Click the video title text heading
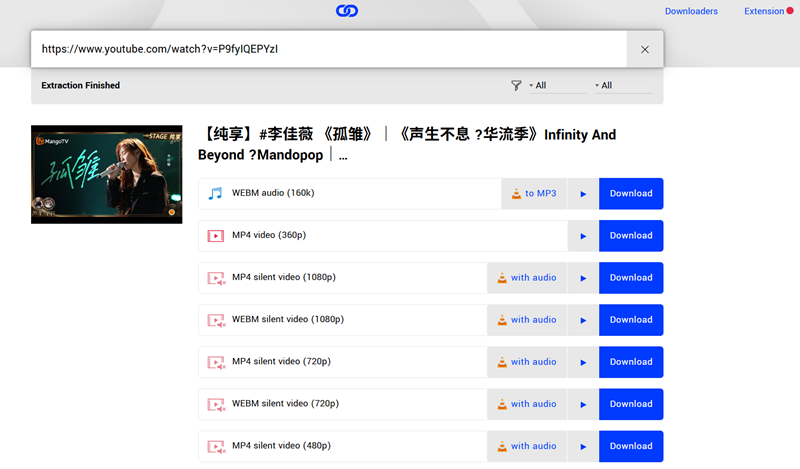The image size is (800, 469). pyautogui.click(x=407, y=144)
